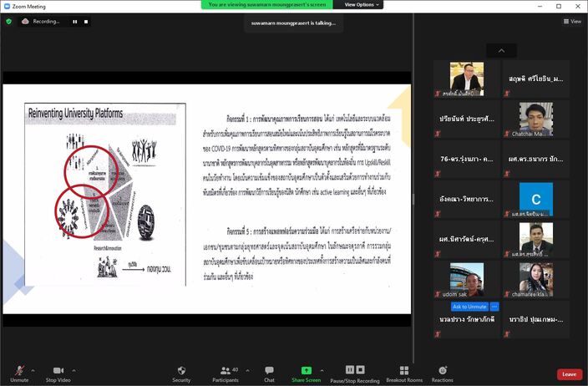The height and width of the screenshot is (386, 588).
Task: Click the Zoom Meeting title bar icon
Action: [7, 7]
